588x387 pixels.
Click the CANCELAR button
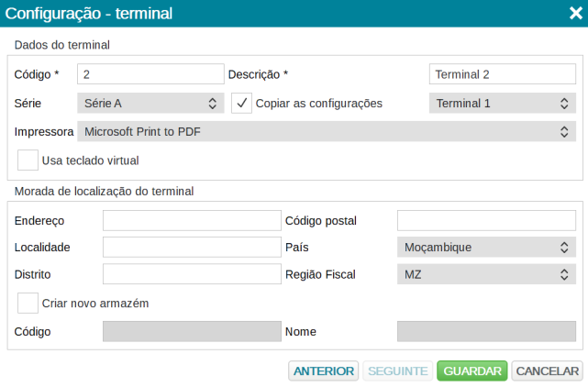tap(547, 370)
